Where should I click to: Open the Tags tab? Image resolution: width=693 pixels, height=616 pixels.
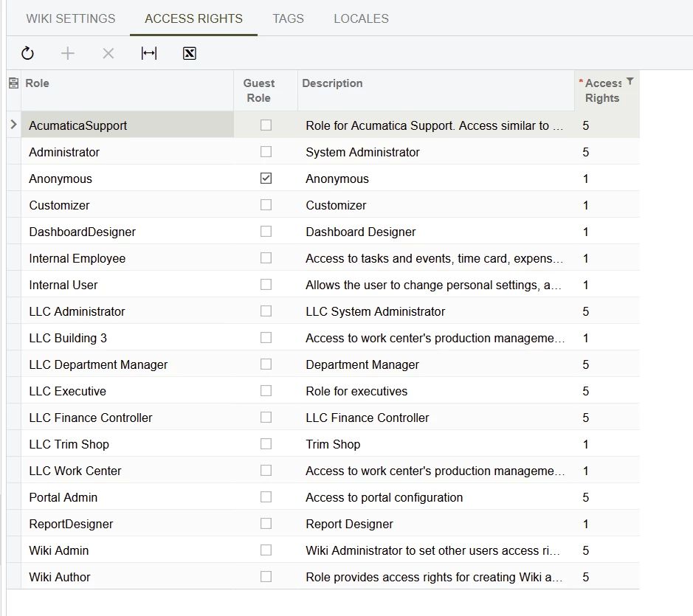click(x=288, y=18)
